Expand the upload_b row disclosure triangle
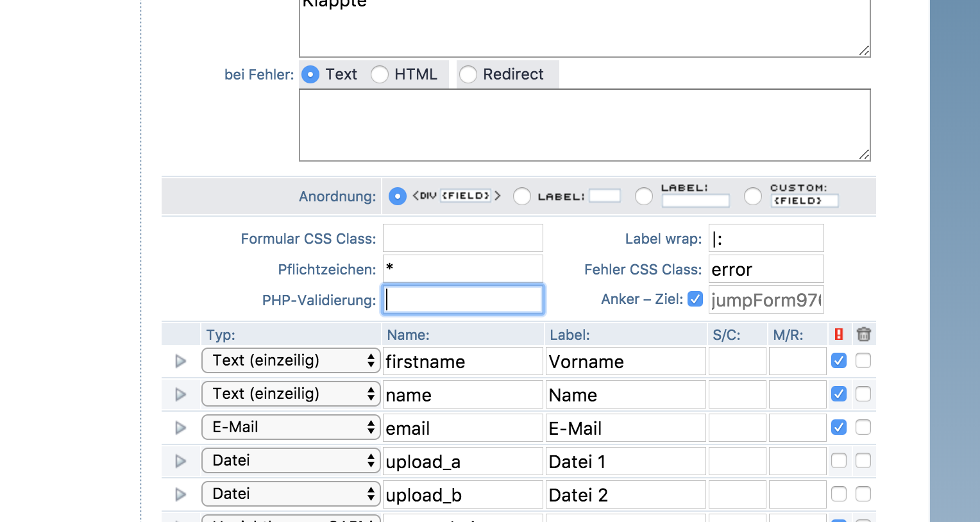 [x=181, y=494]
